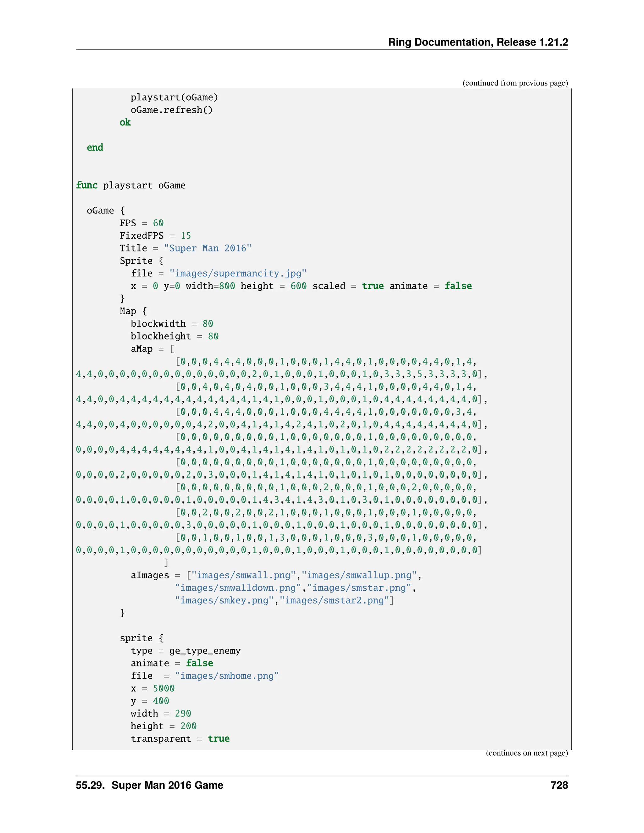Viewport: 644px width, 833px height.
Task: Click the "images/smhome.png" file string
Action: 227,676
